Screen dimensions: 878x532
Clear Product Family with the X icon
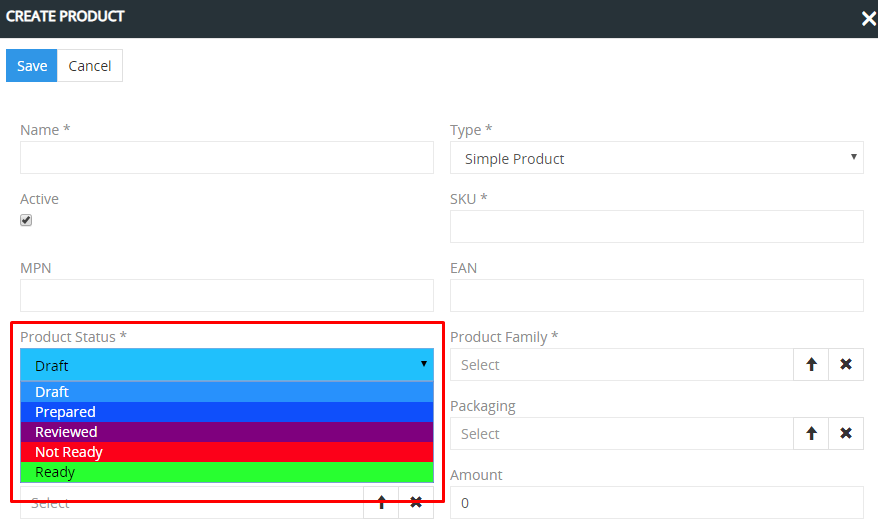846,365
